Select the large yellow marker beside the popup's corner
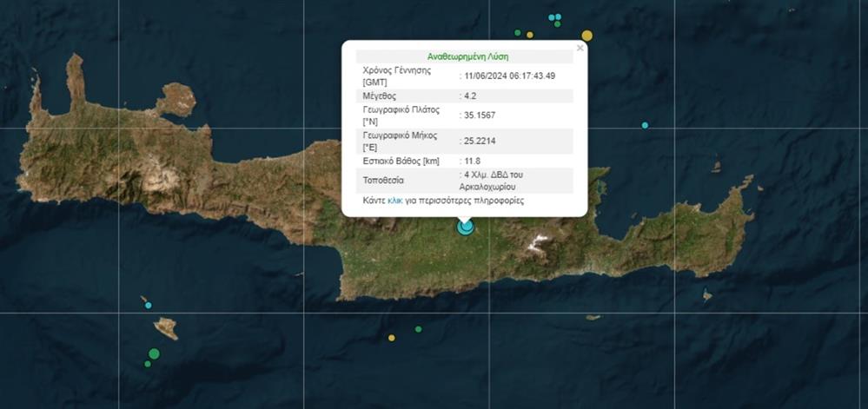Screen dimensions: 868x409 (x=586, y=36)
